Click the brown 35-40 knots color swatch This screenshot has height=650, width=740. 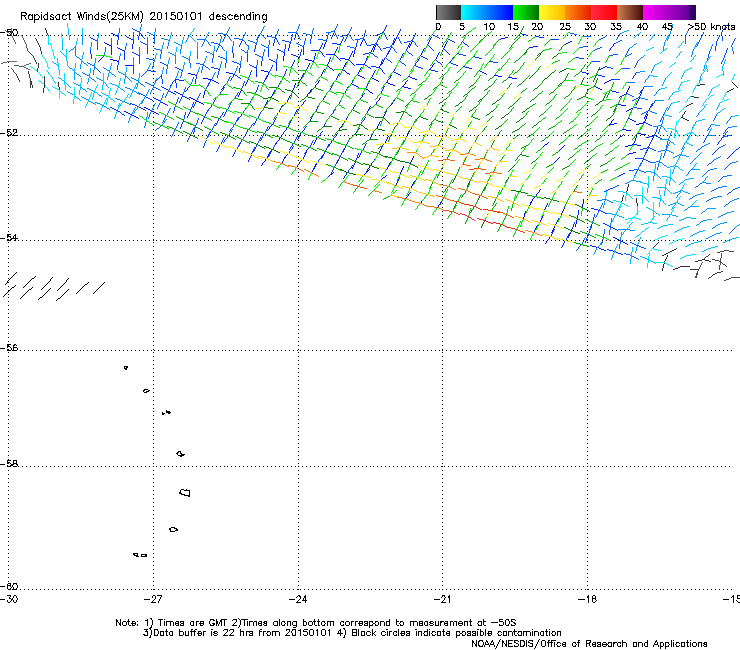(630, 12)
